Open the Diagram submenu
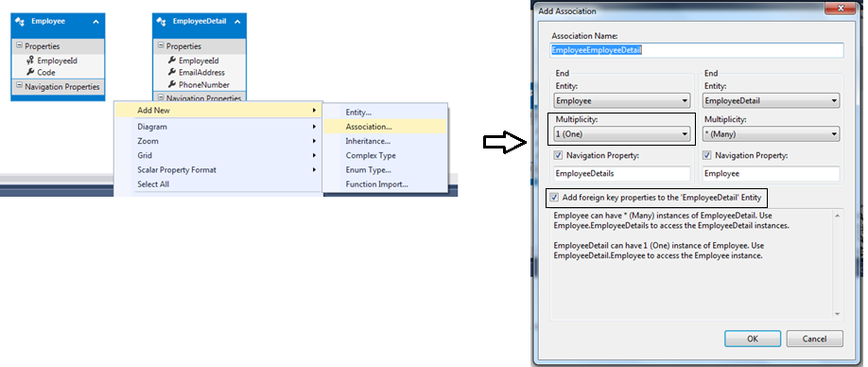Viewport: 868px width, 367px height. coord(217,127)
